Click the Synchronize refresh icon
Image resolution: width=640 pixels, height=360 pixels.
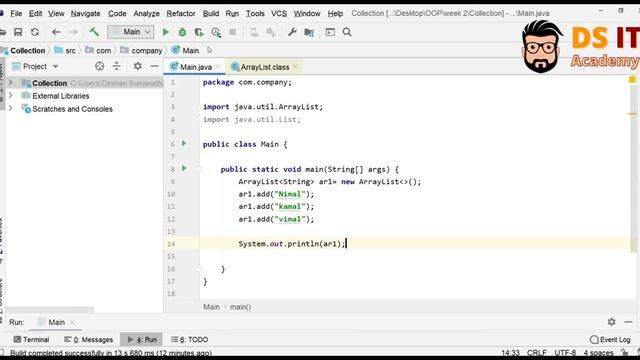click(35, 32)
